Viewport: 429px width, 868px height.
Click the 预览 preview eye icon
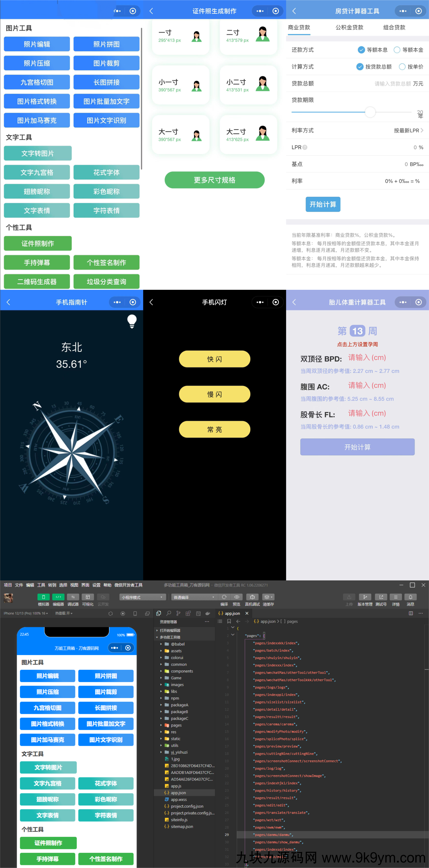pos(237,597)
